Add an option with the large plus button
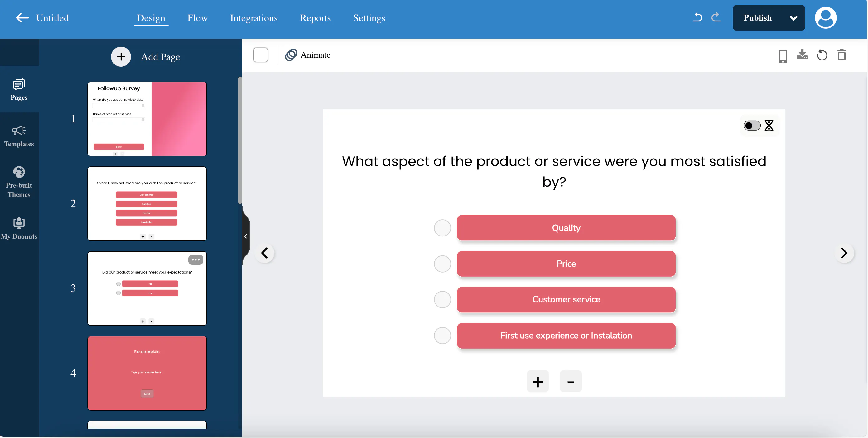Screen dimensions: 868x438 tap(538, 381)
